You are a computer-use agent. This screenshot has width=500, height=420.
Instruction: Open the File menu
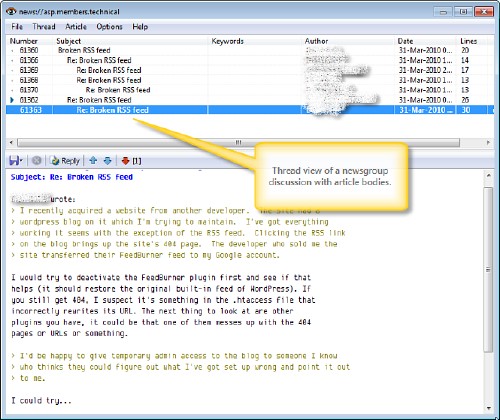pyautogui.click(x=17, y=27)
